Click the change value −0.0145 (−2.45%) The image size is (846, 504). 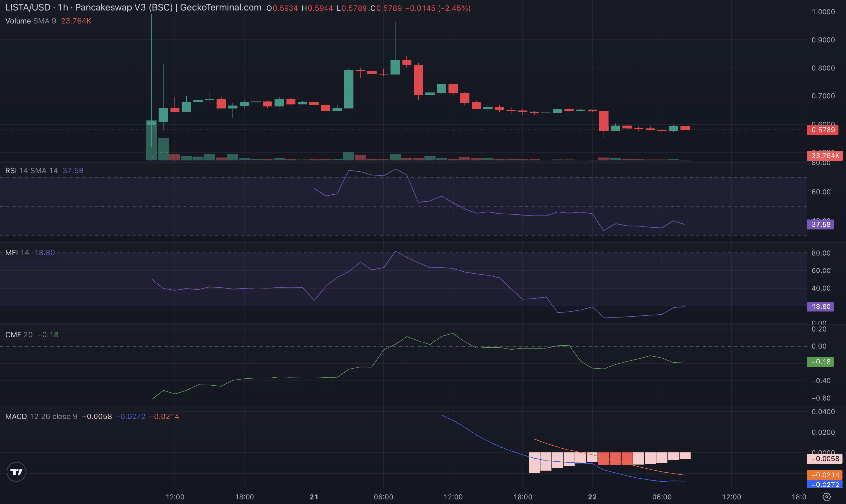438,8
